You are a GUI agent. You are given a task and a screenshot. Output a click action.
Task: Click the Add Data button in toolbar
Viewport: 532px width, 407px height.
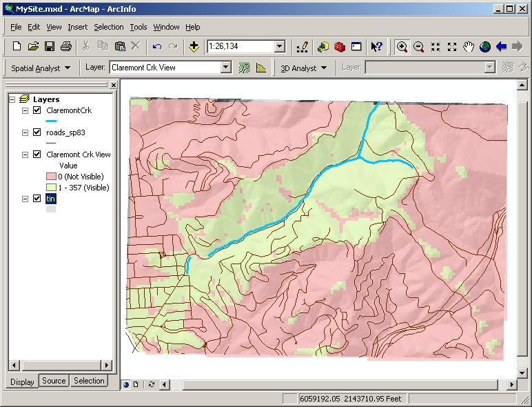[194, 46]
